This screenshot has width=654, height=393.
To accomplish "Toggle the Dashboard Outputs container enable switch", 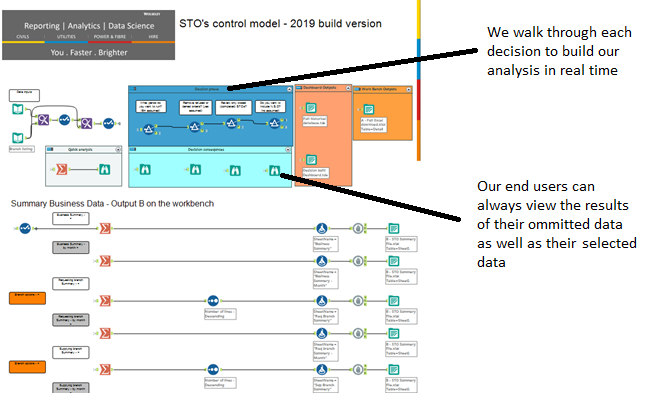I will click(299, 88).
